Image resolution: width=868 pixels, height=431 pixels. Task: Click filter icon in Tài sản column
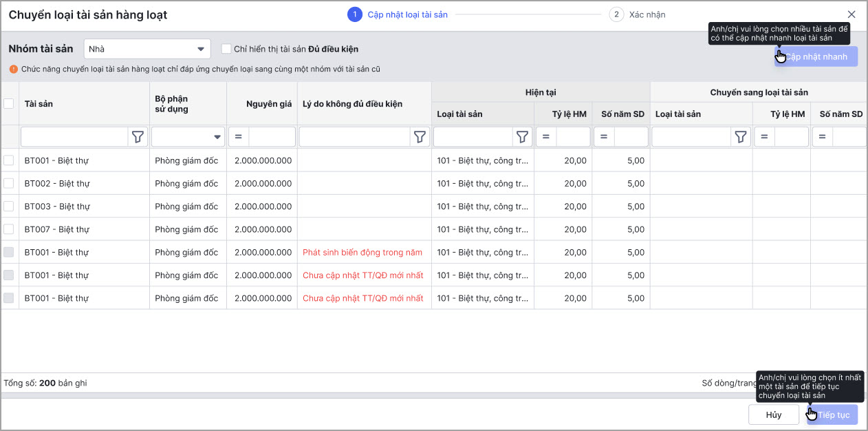(x=138, y=137)
